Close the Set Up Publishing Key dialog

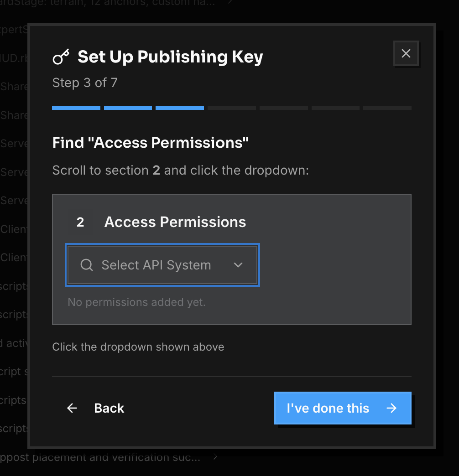point(406,53)
